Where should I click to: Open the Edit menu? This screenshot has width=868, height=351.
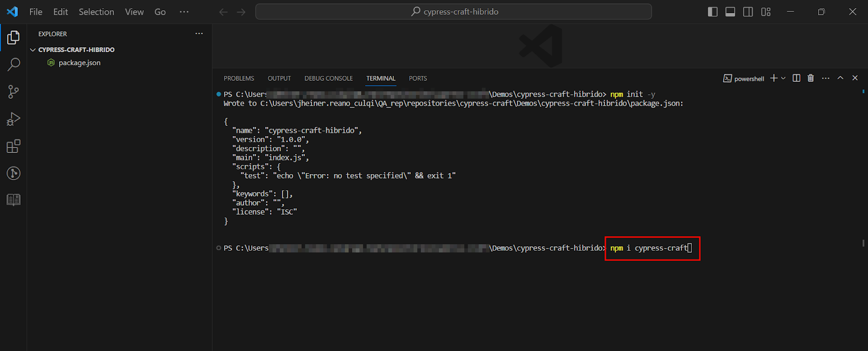tap(61, 12)
